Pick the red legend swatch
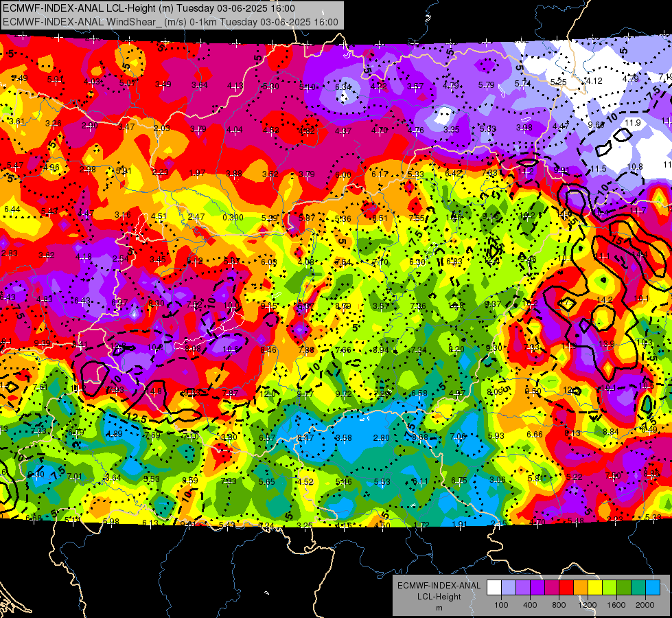The height and width of the screenshot is (618, 672). pos(566,588)
